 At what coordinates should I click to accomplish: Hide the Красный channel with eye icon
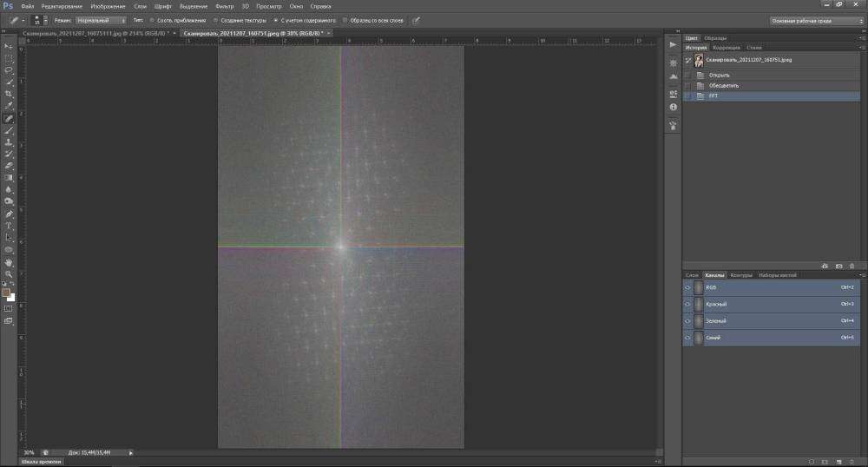pyautogui.click(x=687, y=304)
